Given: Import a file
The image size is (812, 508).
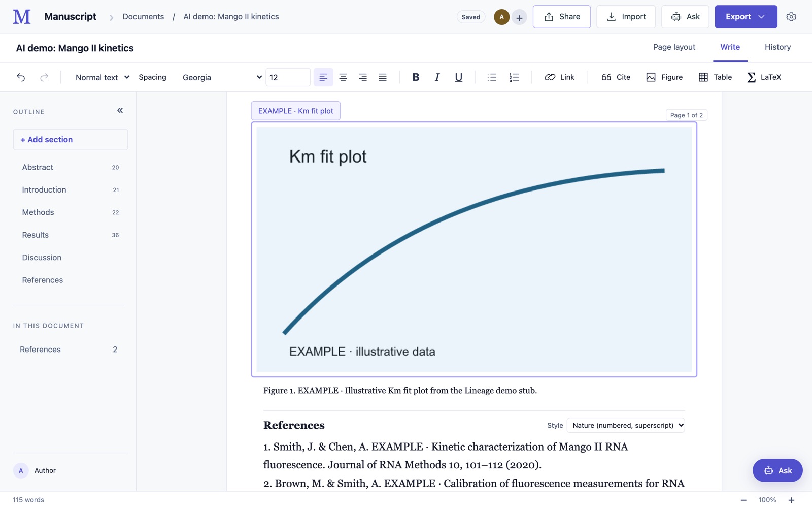Looking at the screenshot, I should point(626,17).
